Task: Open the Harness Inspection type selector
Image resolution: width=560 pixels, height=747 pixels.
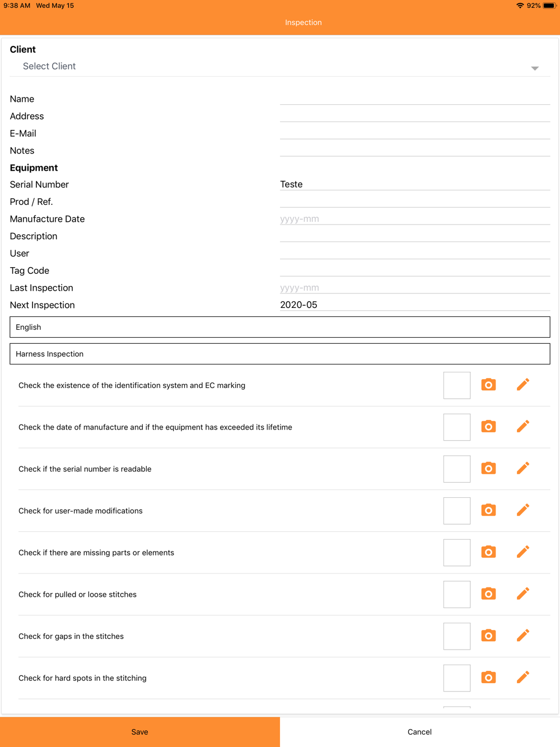Action: coord(280,354)
